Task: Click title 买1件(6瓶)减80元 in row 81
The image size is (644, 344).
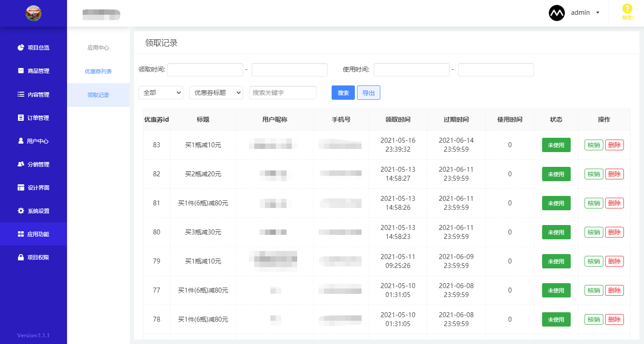Action: (x=203, y=203)
